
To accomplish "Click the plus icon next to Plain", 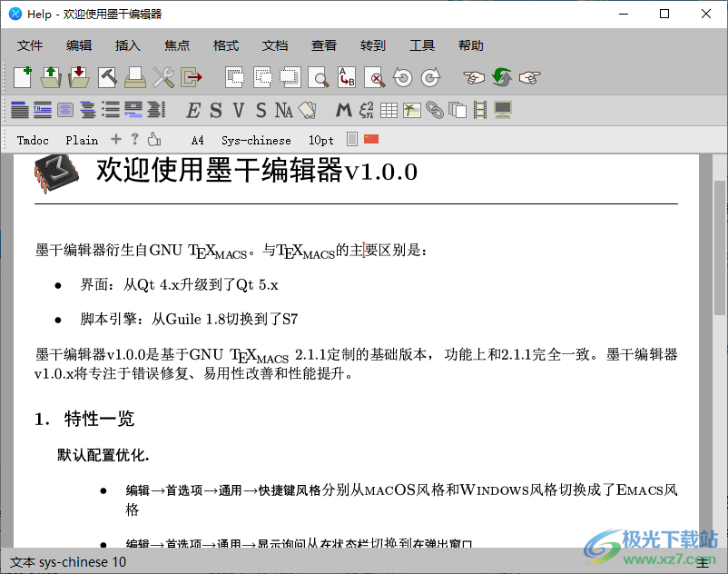I will [x=116, y=139].
